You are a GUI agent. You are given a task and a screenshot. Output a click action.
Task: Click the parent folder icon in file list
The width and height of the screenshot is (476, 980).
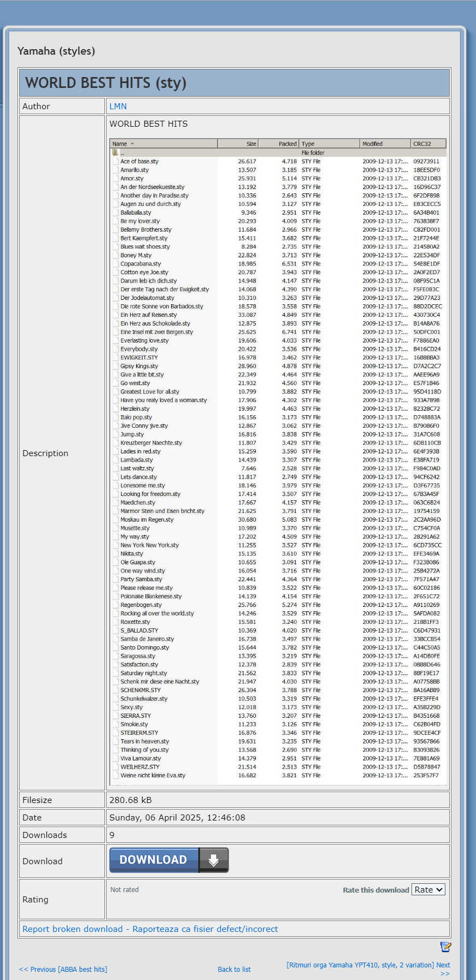[115, 152]
